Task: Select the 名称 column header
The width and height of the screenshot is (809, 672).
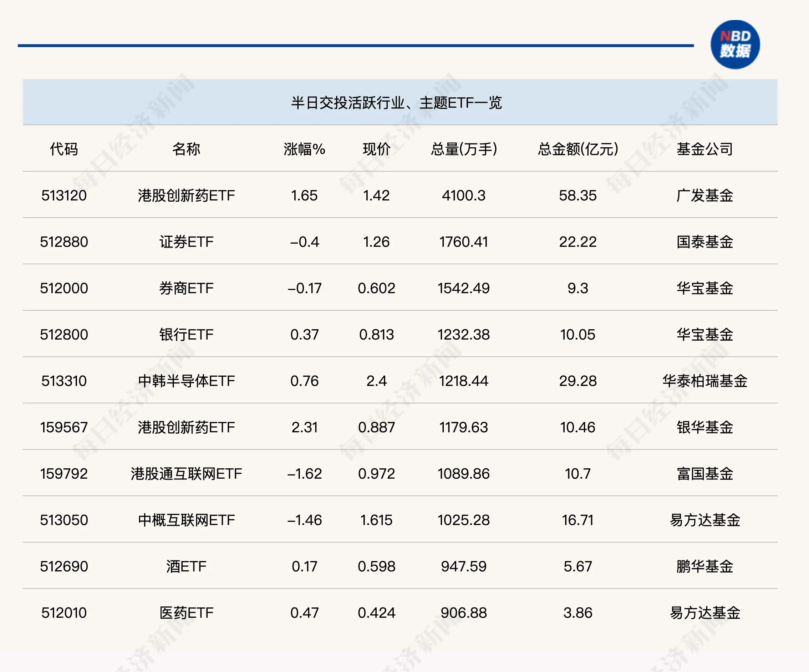Action: [186, 149]
